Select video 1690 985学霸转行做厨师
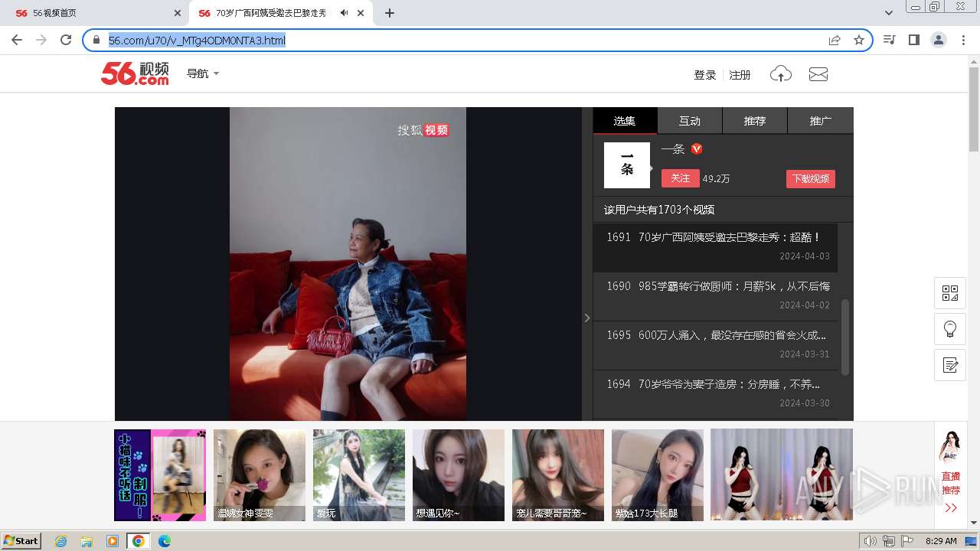This screenshot has width=980, height=551. tap(715, 296)
